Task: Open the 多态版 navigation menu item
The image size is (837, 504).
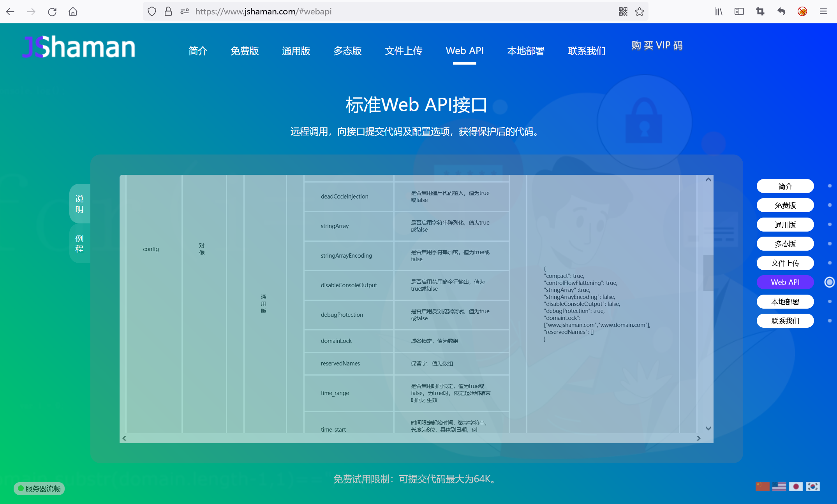Action: coord(347,51)
